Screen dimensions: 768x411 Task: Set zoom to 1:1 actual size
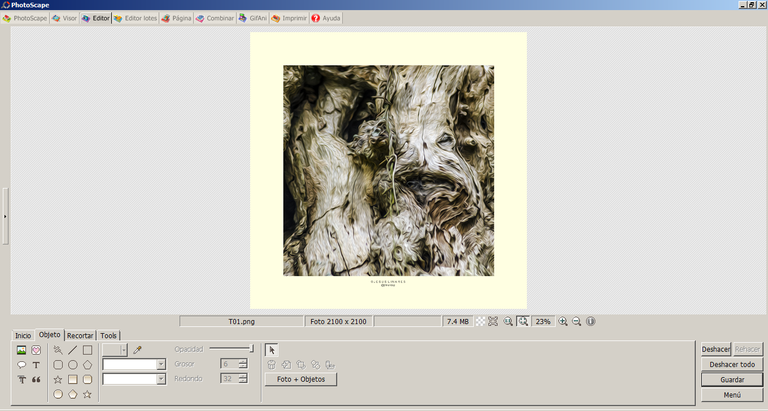[x=508, y=321]
